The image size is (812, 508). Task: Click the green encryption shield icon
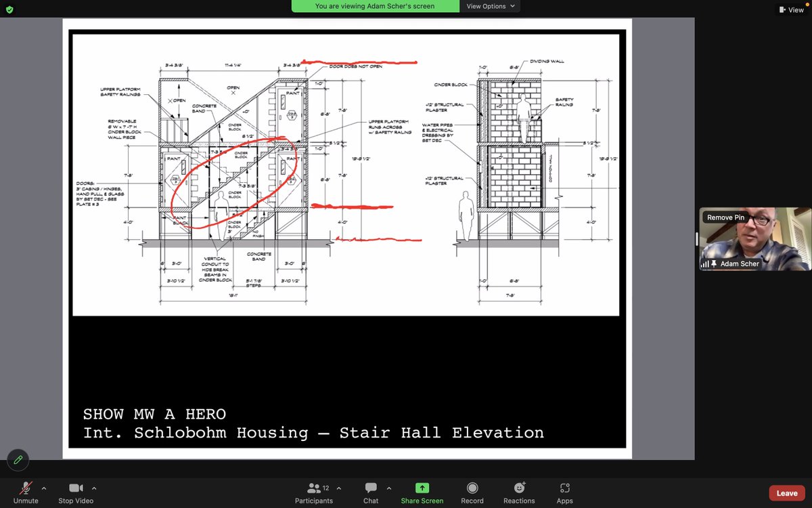[x=8, y=9]
